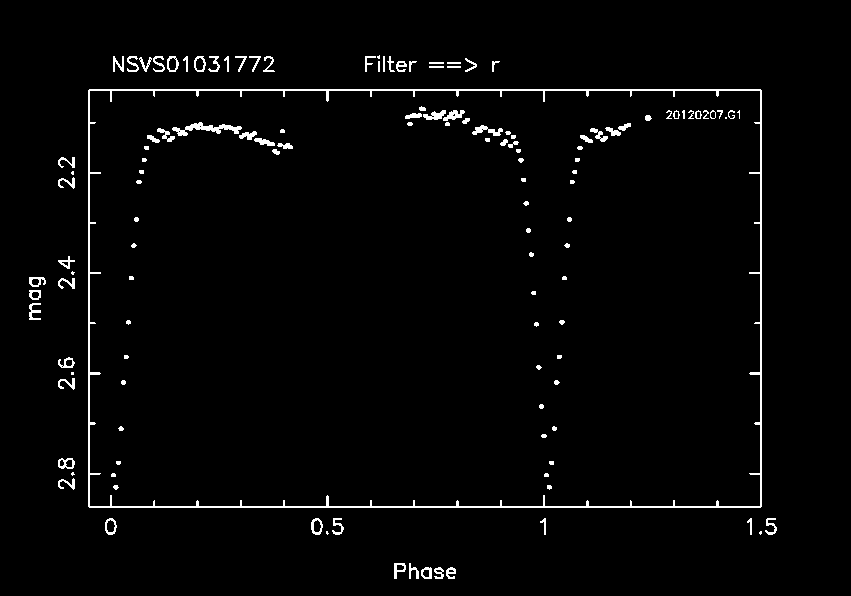Screen dimensions: 851x596
Task: Pick the first data point after the gap
Action: [407, 118]
